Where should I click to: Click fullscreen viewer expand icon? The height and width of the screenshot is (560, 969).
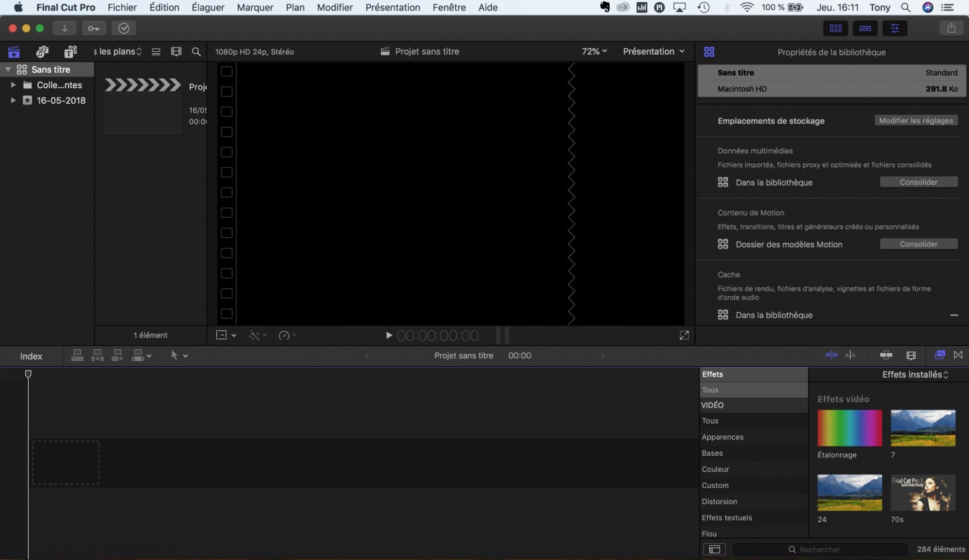tap(684, 335)
